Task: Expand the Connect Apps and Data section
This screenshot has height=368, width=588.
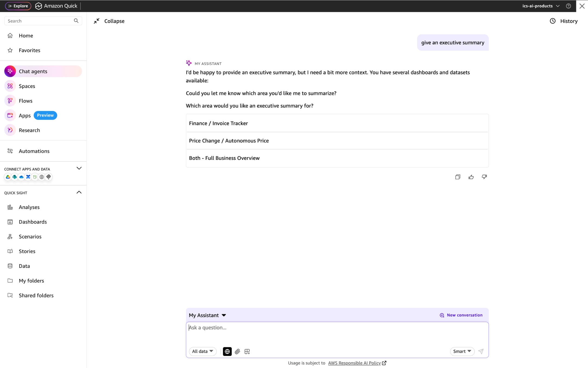Action: click(79, 168)
